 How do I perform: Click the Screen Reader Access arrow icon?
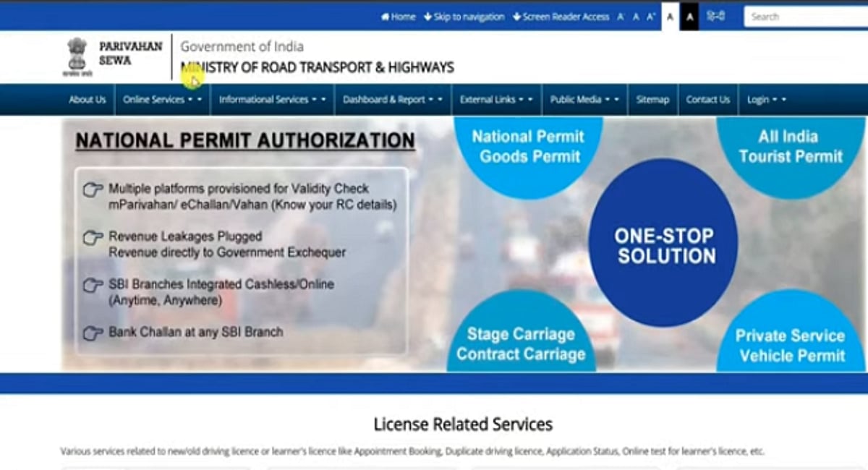[x=519, y=15]
